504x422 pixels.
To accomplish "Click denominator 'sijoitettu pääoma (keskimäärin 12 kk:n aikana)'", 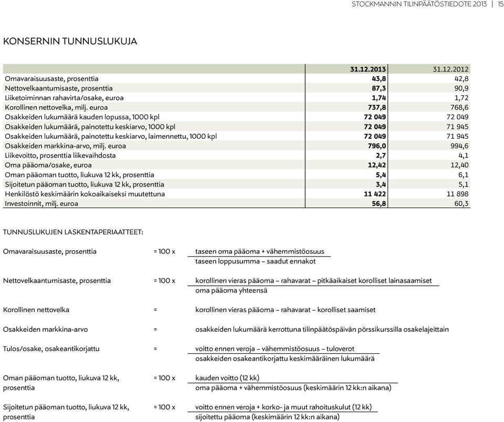I will tap(267, 417).
